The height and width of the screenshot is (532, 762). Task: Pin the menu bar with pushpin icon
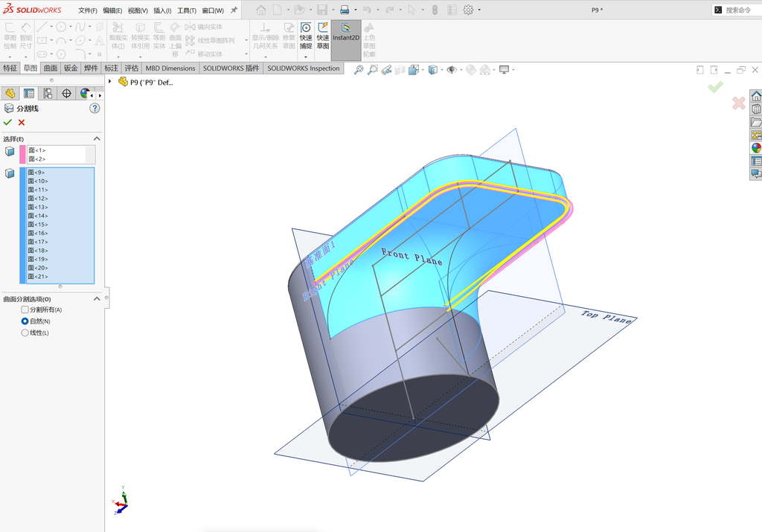tap(234, 10)
